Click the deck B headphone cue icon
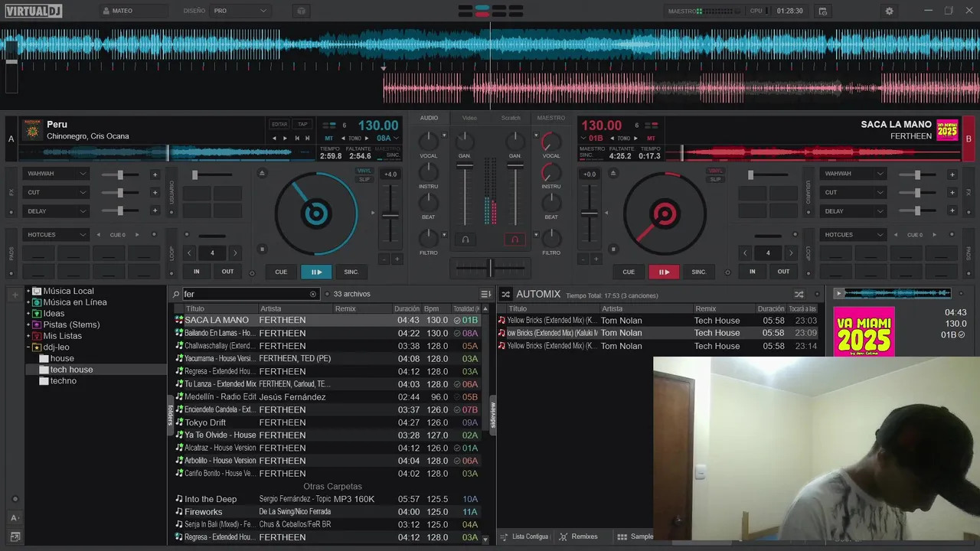The height and width of the screenshot is (551, 980). point(515,240)
